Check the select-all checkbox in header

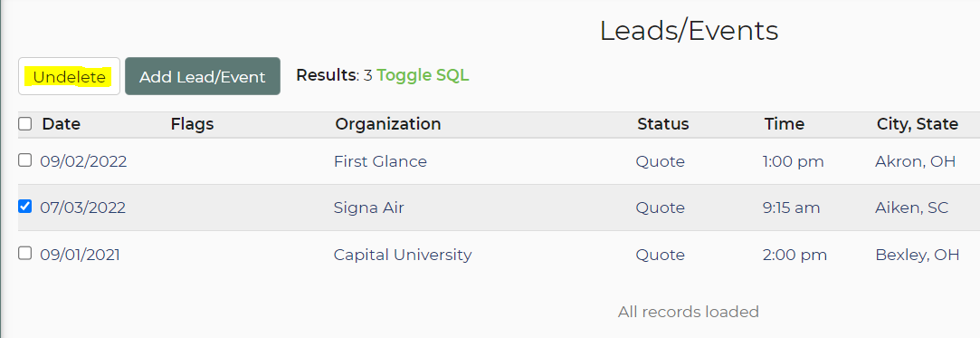(25, 124)
